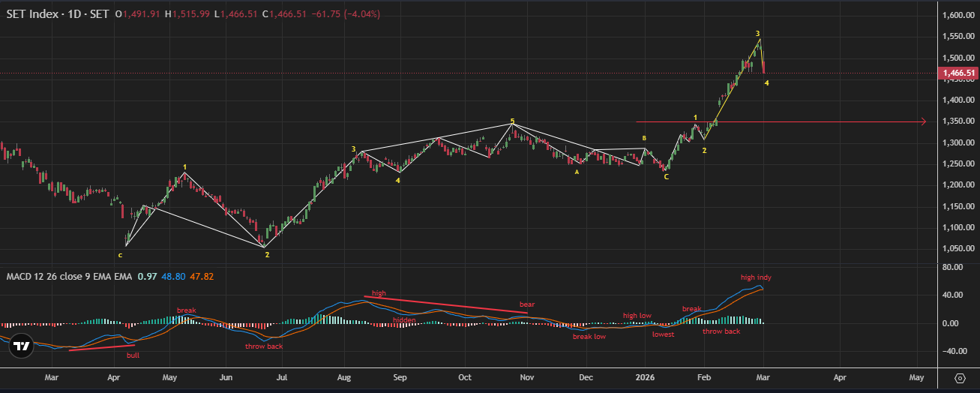Select the yellow wave label '5'
The height and width of the screenshot is (393, 980).
(512, 121)
